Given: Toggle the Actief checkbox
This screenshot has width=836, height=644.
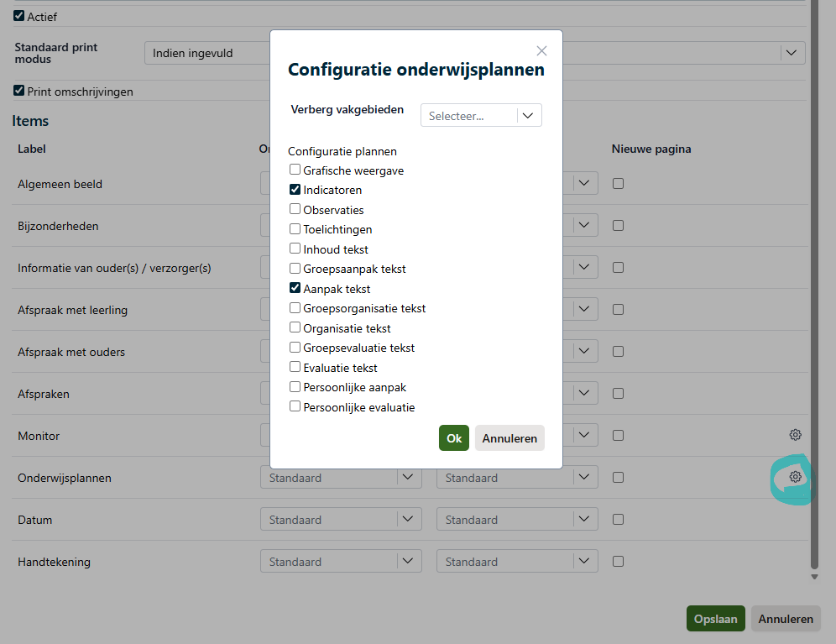Looking at the screenshot, I should pos(19,16).
